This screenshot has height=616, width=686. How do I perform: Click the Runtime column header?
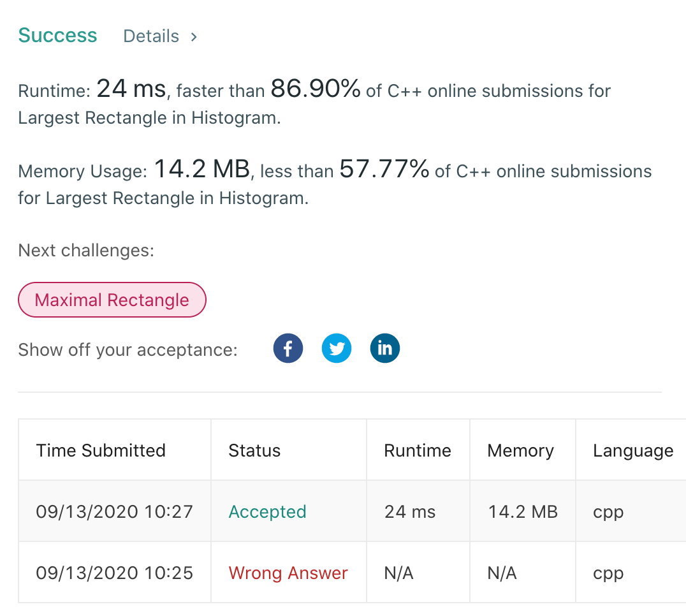tap(418, 450)
